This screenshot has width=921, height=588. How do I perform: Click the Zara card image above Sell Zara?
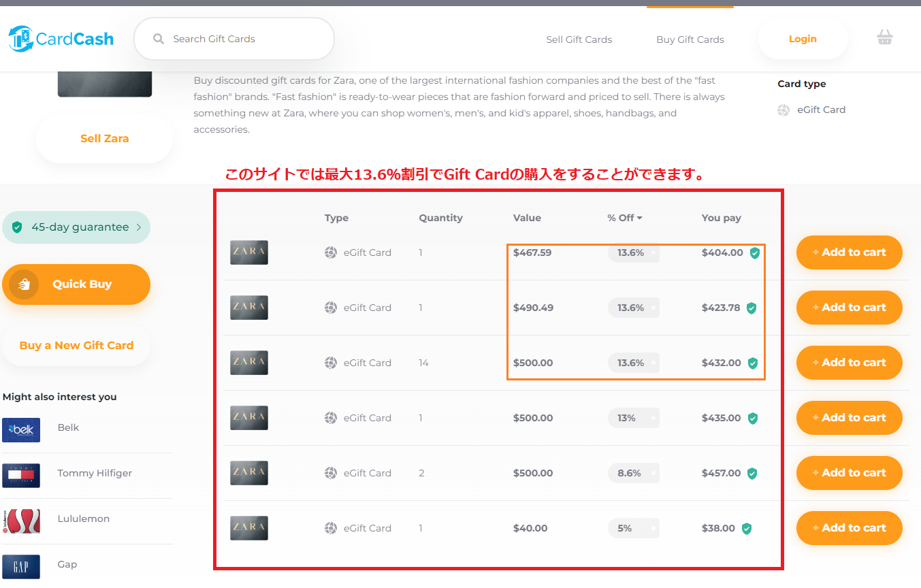[x=105, y=84]
